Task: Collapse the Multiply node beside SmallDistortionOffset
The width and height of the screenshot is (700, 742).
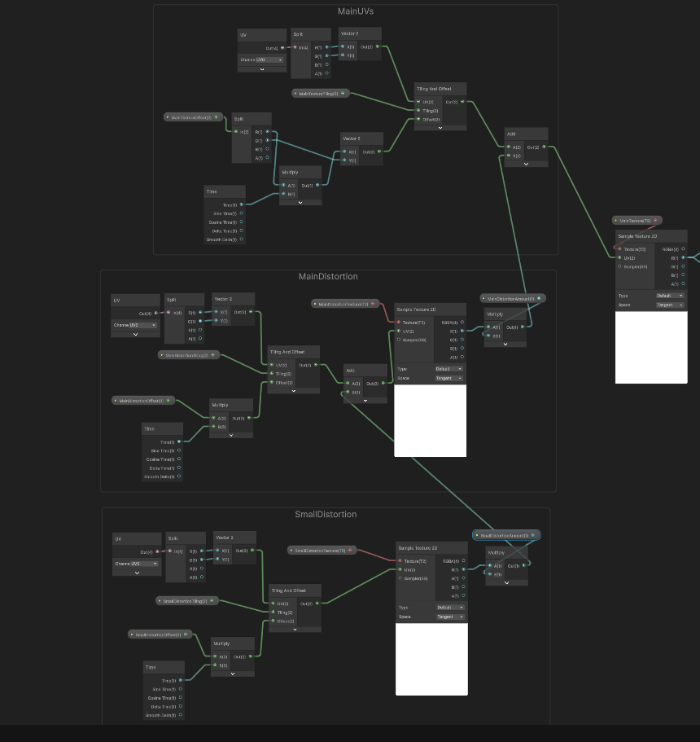Action: (232, 673)
